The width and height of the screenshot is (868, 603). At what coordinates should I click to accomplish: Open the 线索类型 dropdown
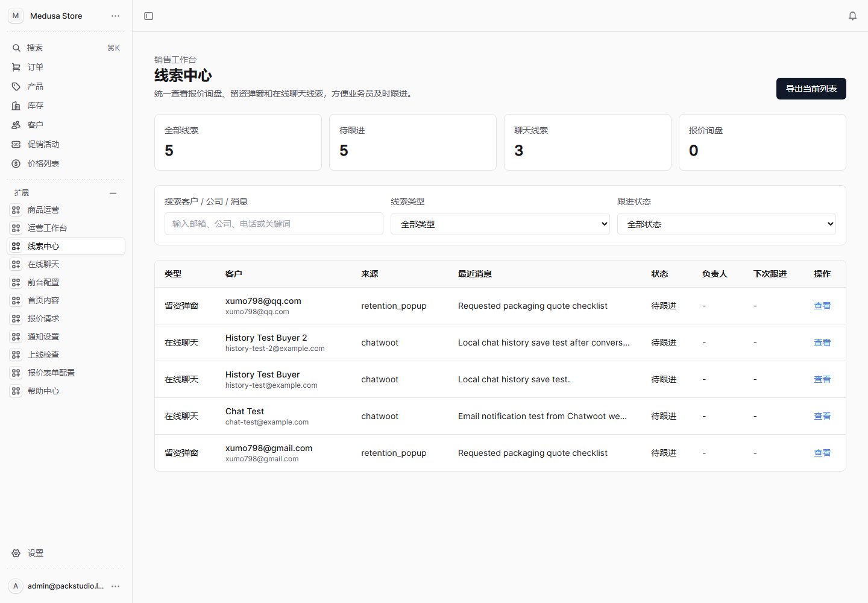pos(500,224)
